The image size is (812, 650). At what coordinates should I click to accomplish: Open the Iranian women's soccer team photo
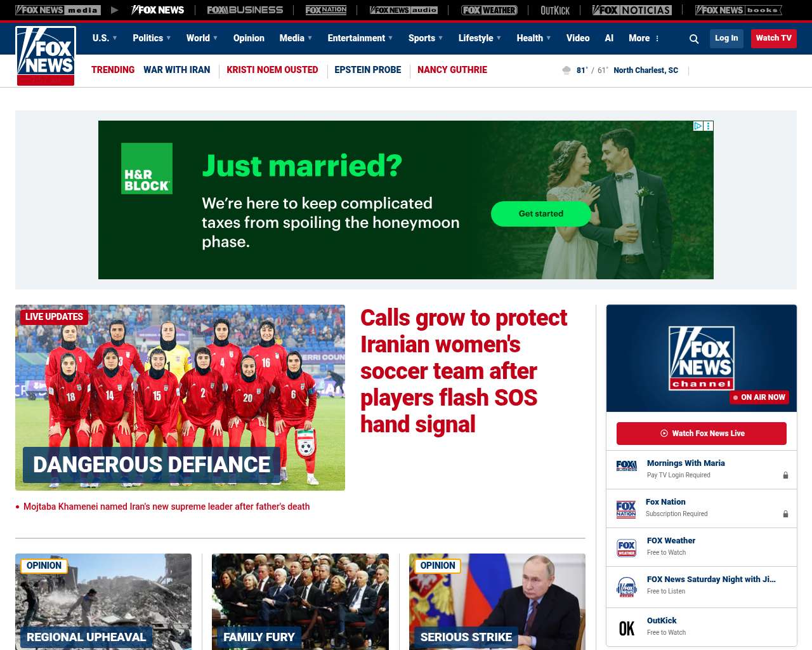coord(180,397)
